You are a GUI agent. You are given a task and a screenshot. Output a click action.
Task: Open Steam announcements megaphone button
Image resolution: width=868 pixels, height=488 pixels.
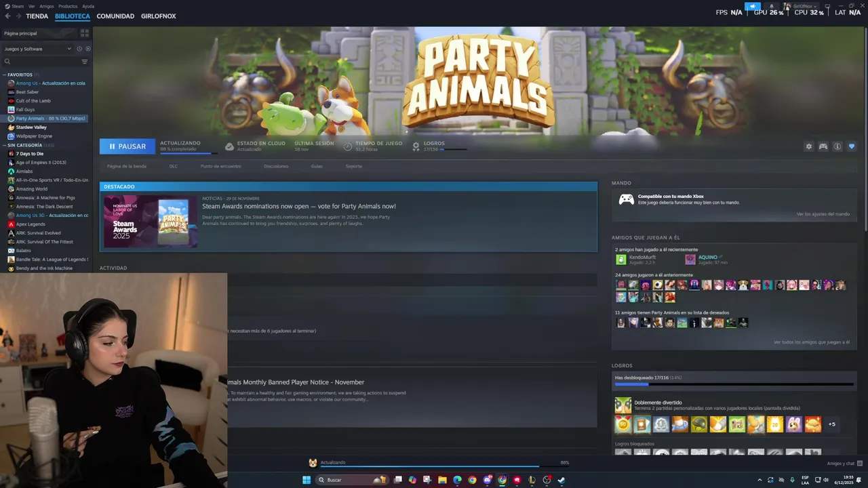coord(752,6)
